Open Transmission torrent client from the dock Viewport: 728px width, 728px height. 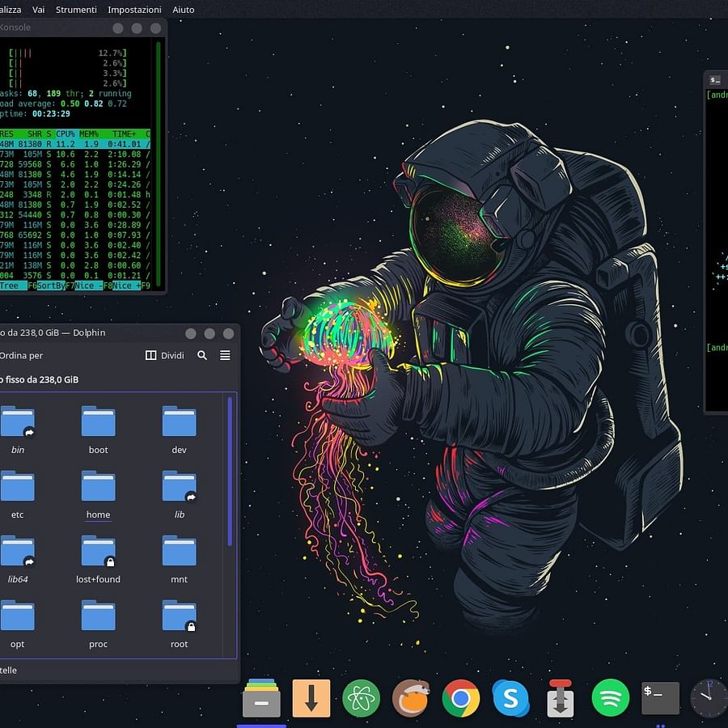pos(561,697)
